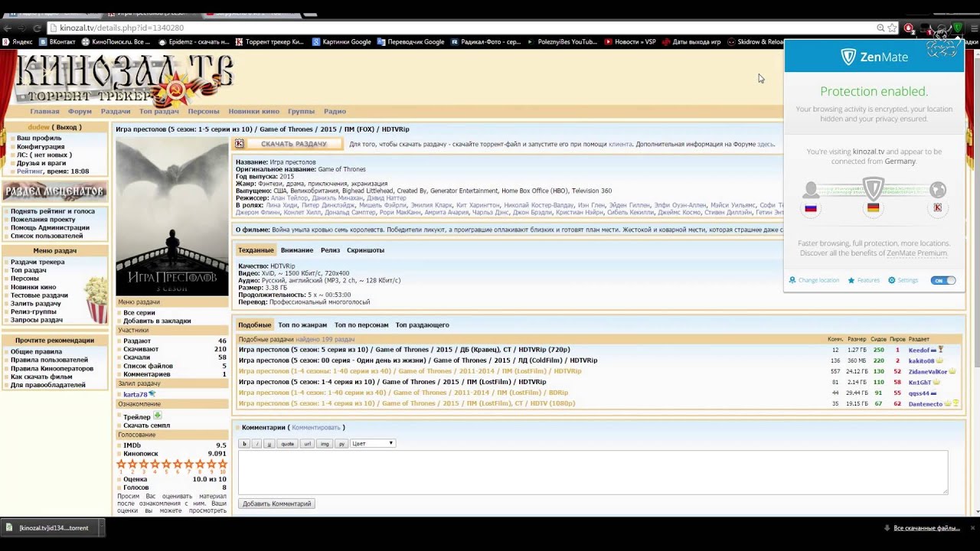Open Все скачанные файлы downloads link

(x=926, y=528)
